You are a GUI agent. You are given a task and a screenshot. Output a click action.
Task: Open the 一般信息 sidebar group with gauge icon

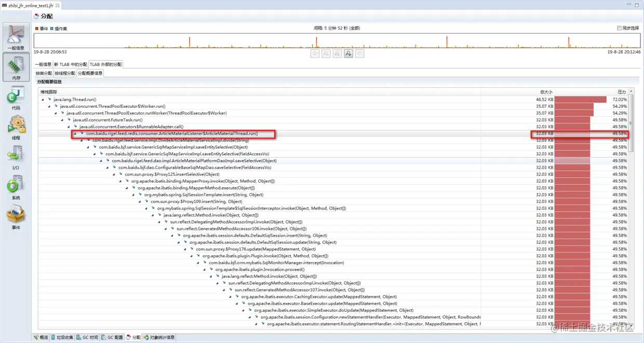[16, 37]
